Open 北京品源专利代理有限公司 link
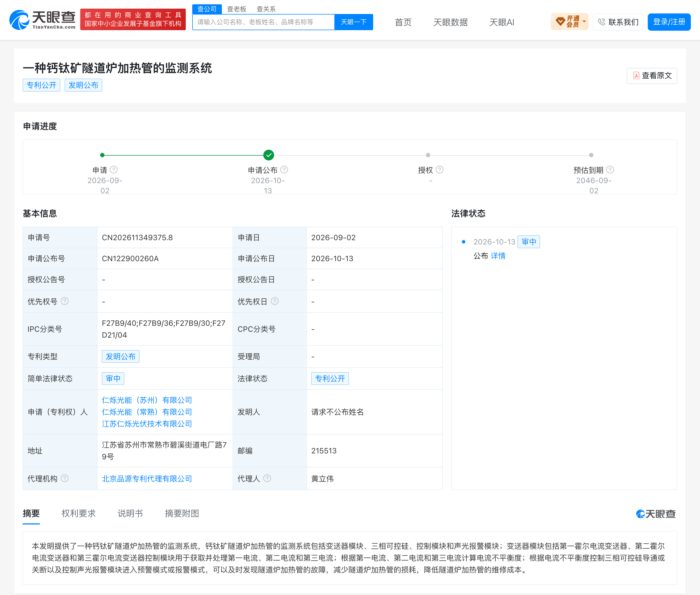Image resolution: width=700 pixels, height=595 pixels. (147, 479)
